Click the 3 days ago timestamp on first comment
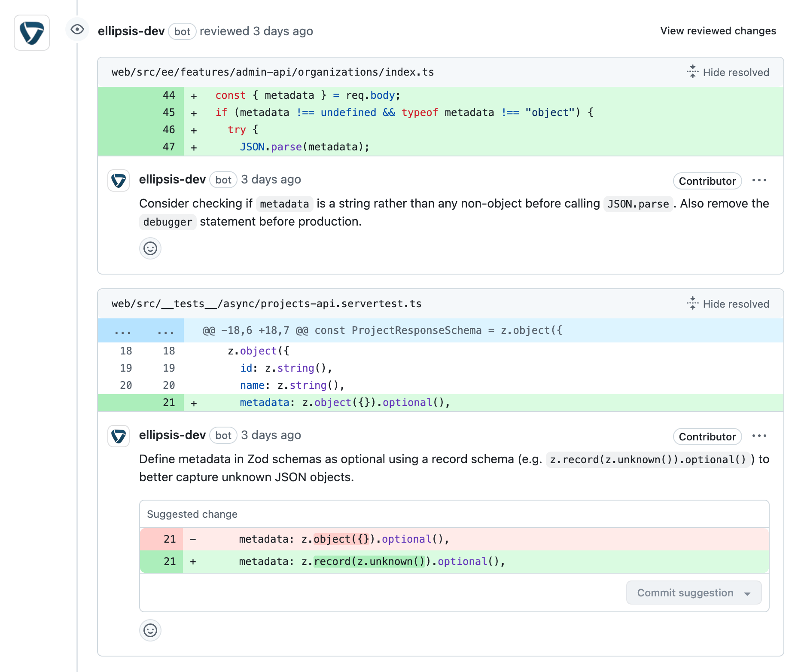 click(x=271, y=180)
